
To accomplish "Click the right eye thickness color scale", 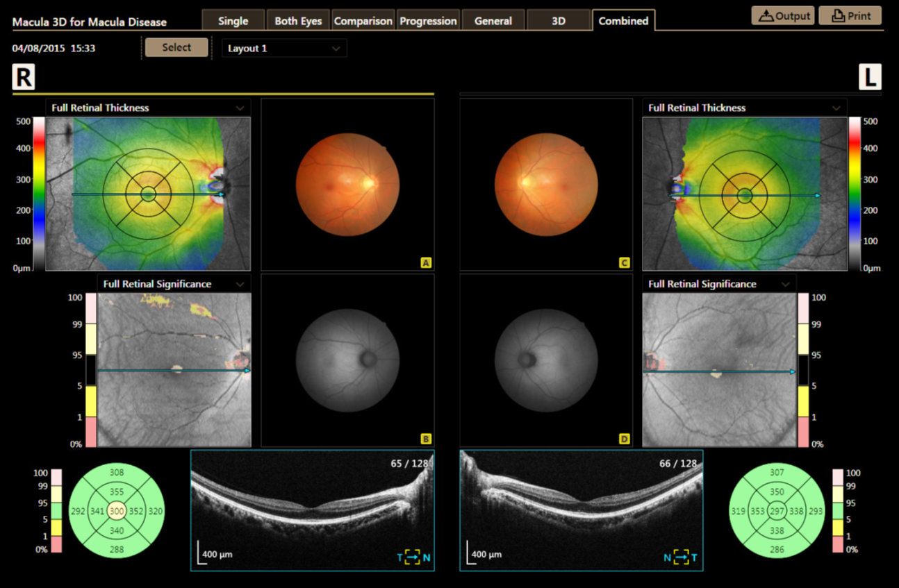I will pyautogui.click(x=39, y=194).
